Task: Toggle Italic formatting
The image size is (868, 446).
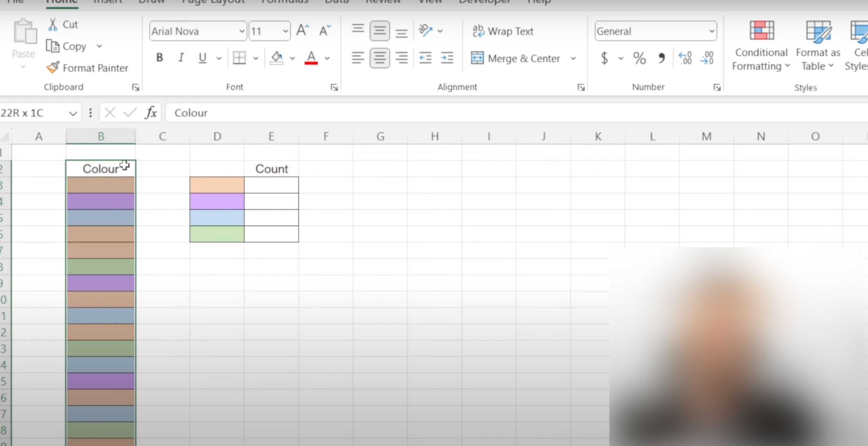Action: (x=181, y=58)
